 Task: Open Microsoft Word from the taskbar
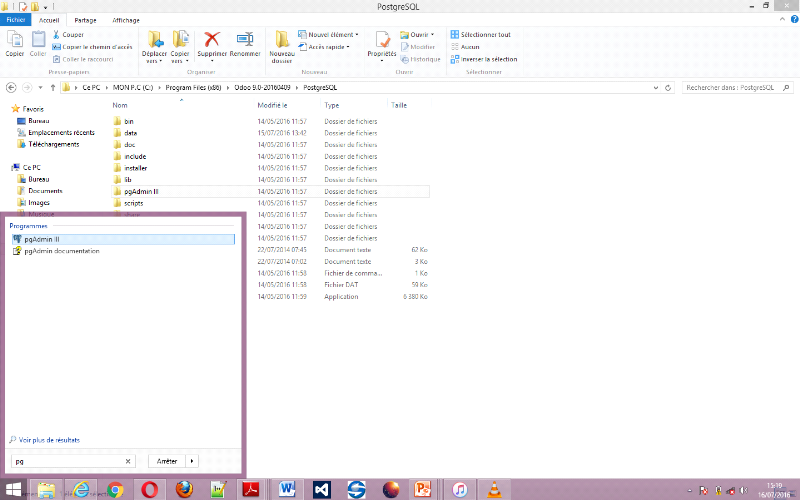click(x=286, y=490)
